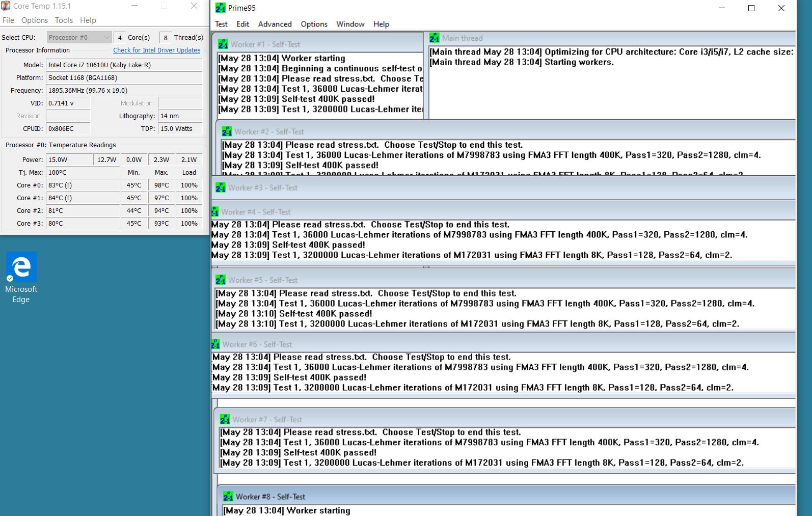Open Prime95 Options menu
This screenshot has width=812, height=516.
pos(314,24)
